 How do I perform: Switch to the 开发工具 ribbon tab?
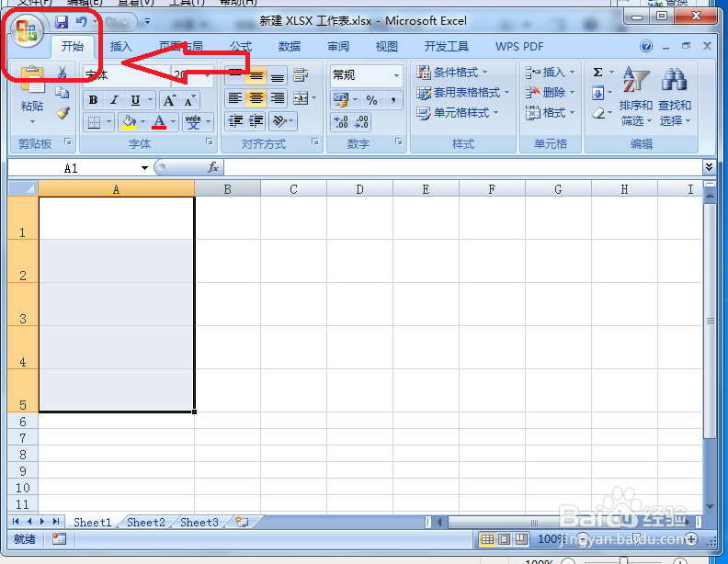point(447,46)
